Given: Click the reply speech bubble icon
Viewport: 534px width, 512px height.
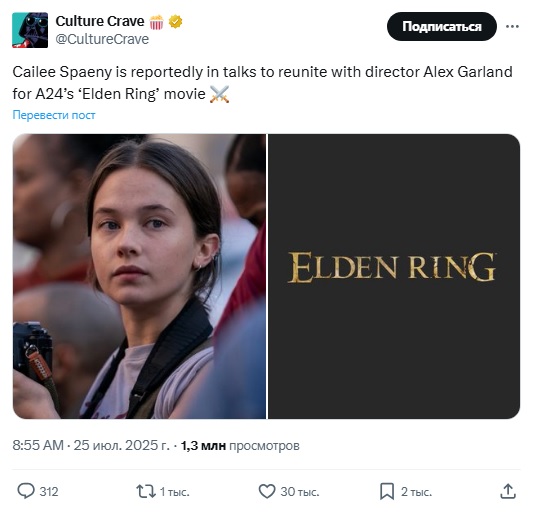Looking at the screenshot, I should coord(26,491).
